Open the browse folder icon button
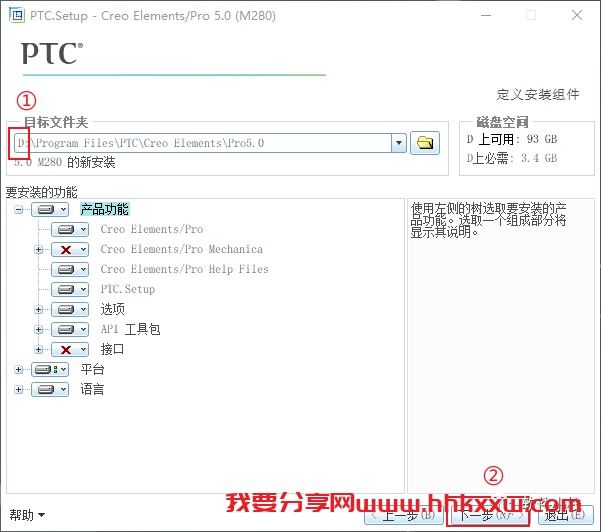This screenshot has width=601, height=532. 425,143
